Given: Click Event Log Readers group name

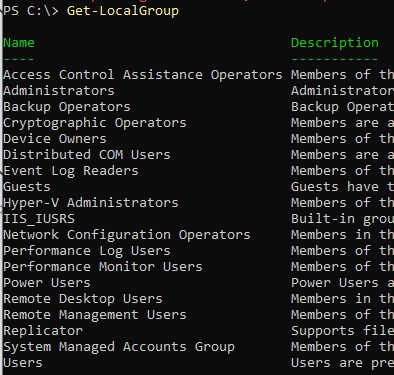Looking at the screenshot, I should pos(71,171).
